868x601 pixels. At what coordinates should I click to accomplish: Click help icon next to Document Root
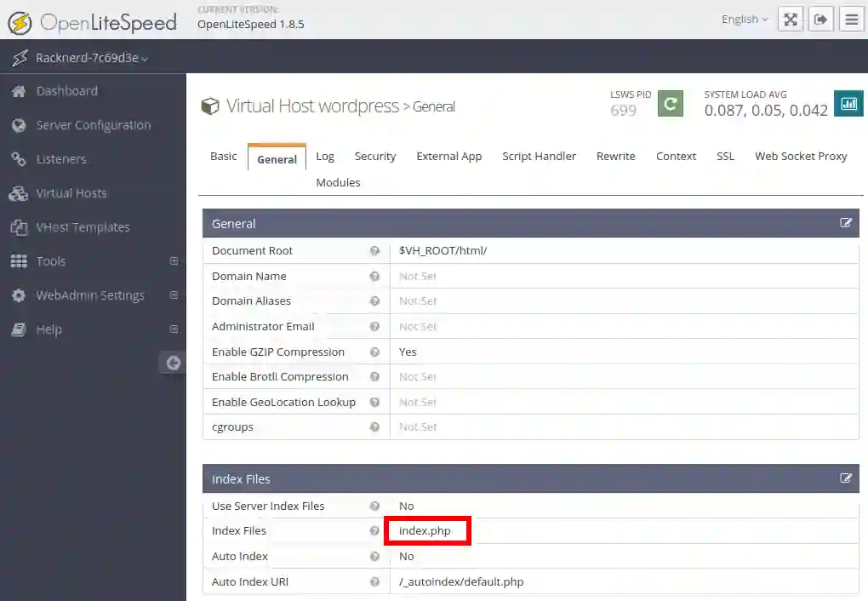click(374, 251)
